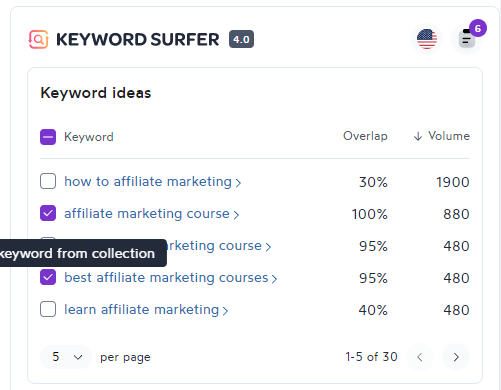Sort the list by Overlap column
Image resolution: width=501 pixels, height=390 pixels.
pos(365,136)
